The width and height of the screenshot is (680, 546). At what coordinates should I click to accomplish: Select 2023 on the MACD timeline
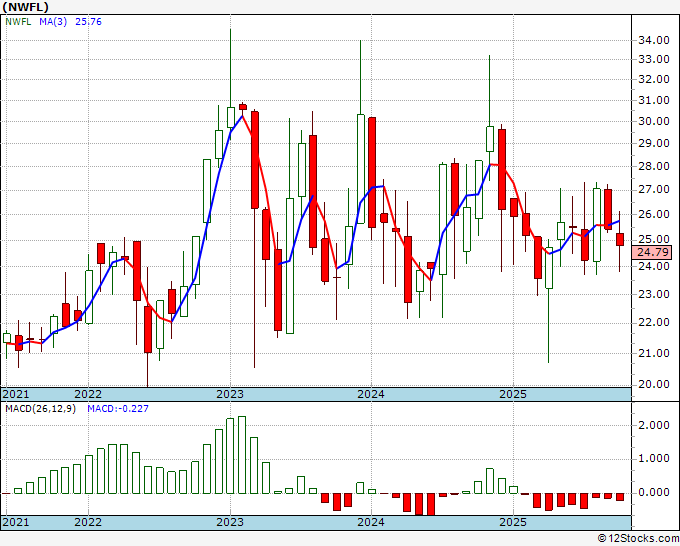230,522
